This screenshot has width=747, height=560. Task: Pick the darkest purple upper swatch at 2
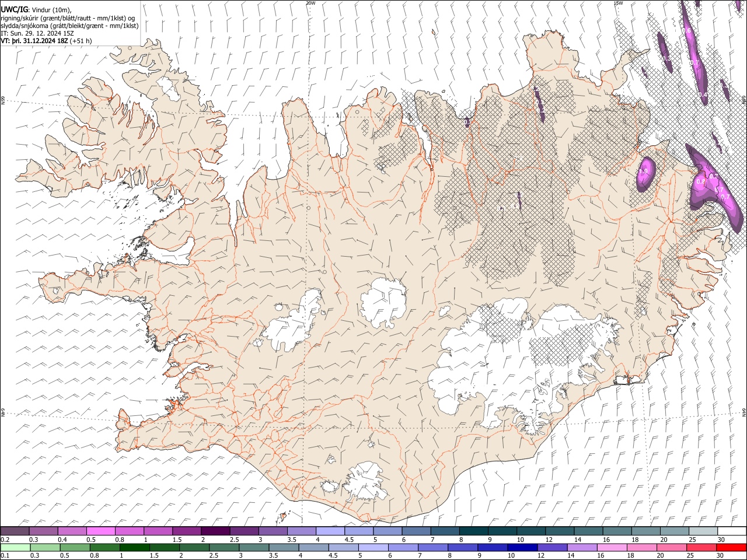coord(215,531)
